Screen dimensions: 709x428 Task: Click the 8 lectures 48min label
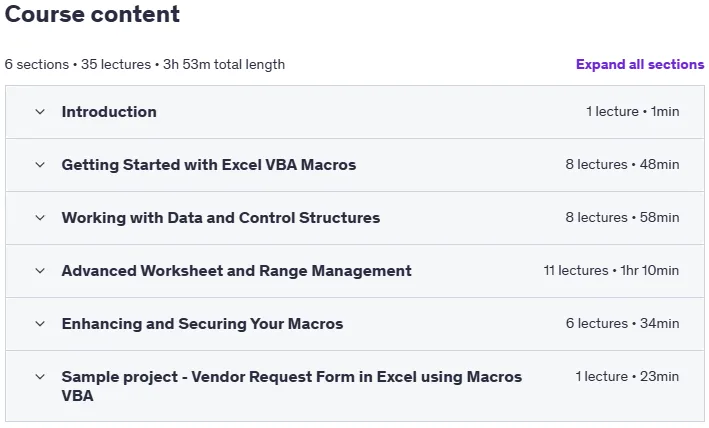coord(622,164)
